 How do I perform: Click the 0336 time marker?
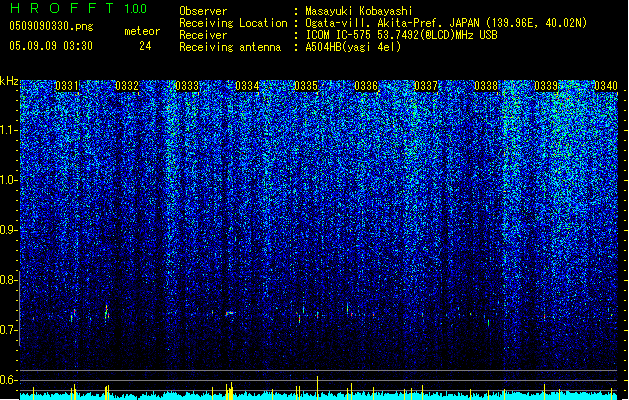[366, 86]
